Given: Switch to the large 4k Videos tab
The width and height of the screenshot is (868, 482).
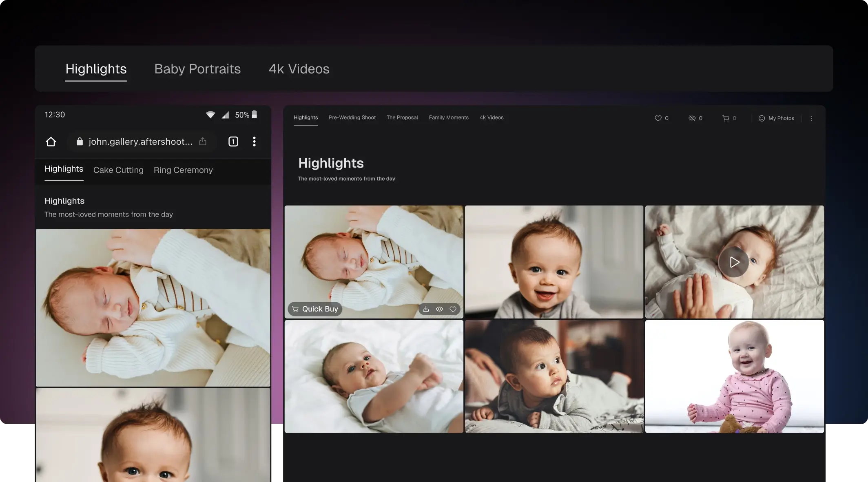Looking at the screenshot, I should (x=299, y=69).
